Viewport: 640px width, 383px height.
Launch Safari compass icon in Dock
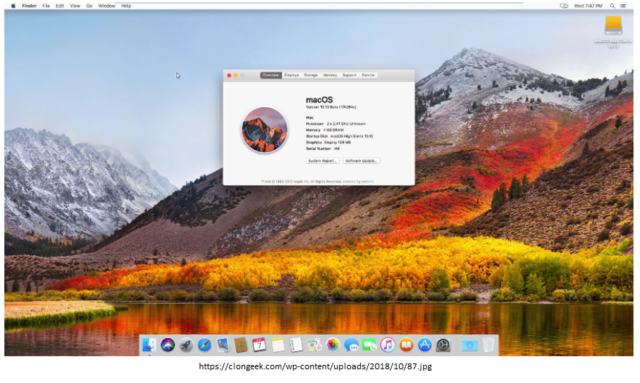tap(204, 345)
